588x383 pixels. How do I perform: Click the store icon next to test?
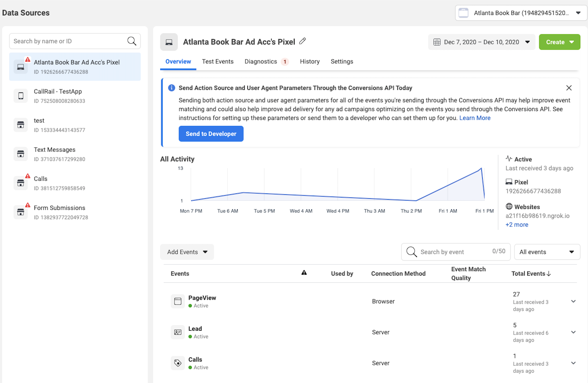coord(21,125)
